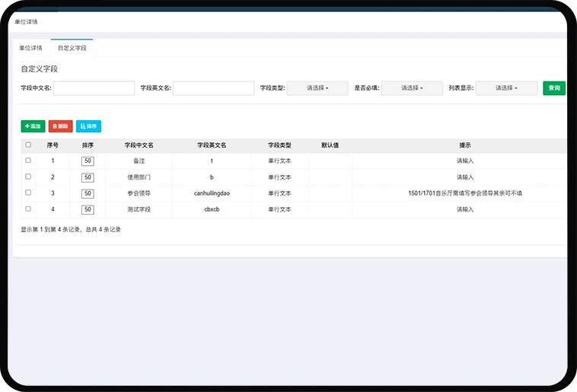Image resolution: width=577 pixels, height=392 pixels.
Task: Click the blue 排序 (sort) button
Action: pos(88,126)
